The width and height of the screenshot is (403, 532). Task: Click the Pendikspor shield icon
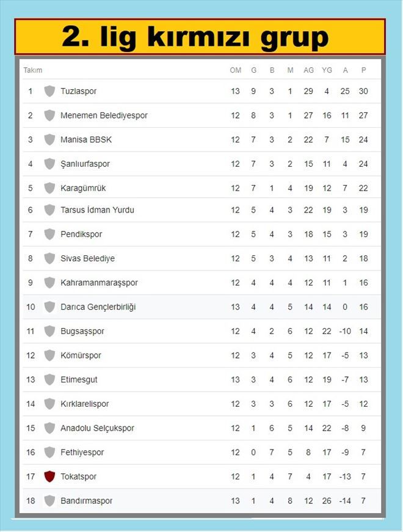(49, 234)
